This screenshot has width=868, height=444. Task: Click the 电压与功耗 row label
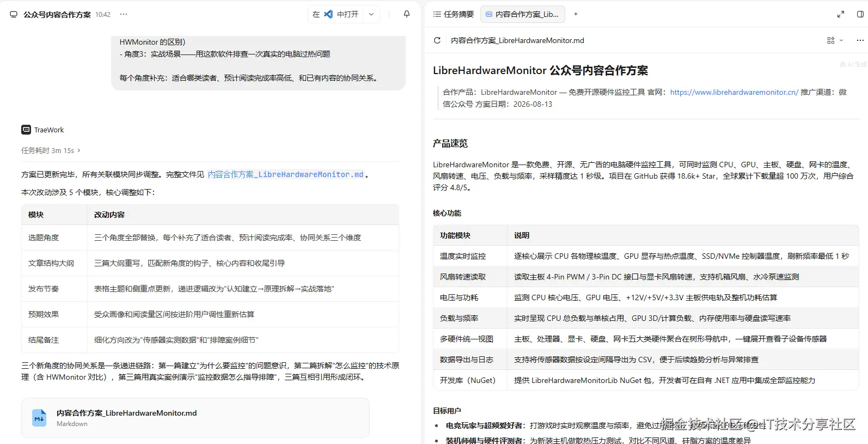coord(459,297)
